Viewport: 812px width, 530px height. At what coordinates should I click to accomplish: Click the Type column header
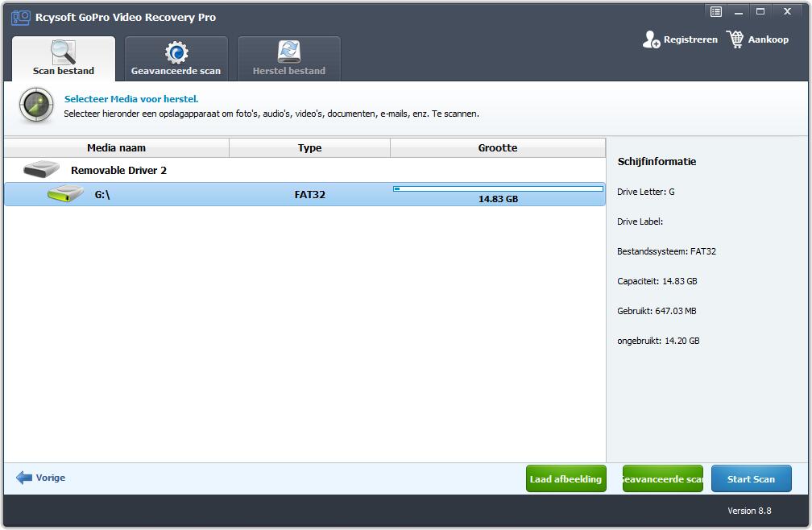pos(309,148)
